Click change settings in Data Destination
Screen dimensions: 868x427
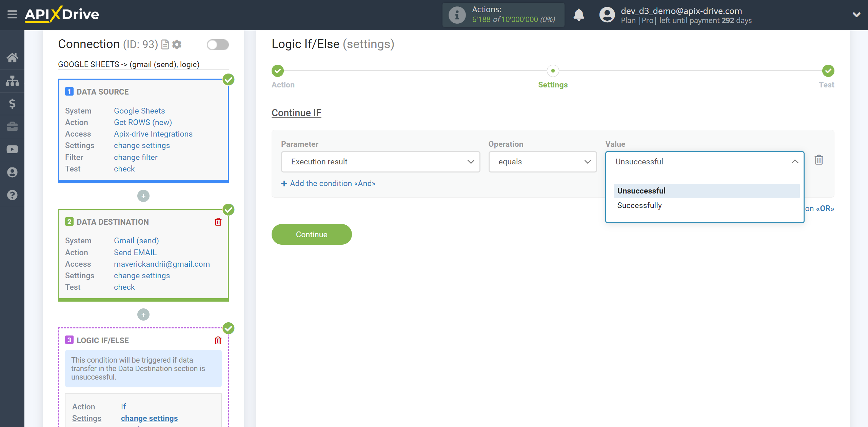pos(142,276)
